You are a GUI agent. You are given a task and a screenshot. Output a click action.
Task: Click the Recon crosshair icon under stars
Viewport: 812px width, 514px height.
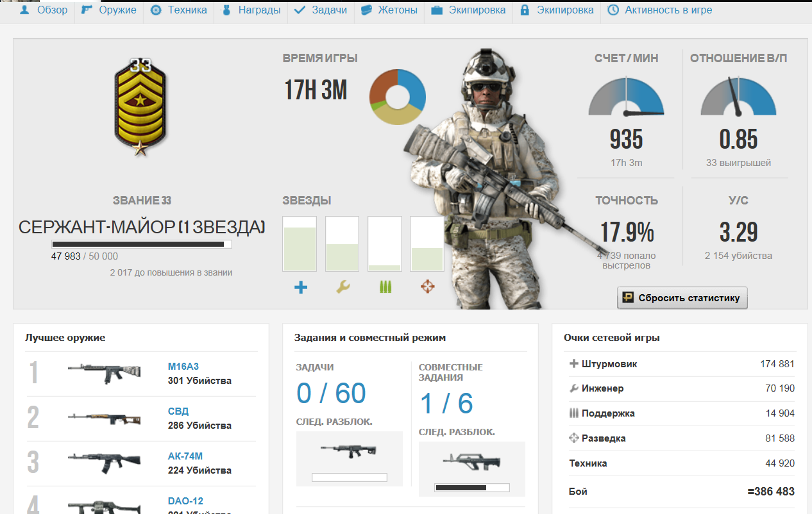(427, 287)
